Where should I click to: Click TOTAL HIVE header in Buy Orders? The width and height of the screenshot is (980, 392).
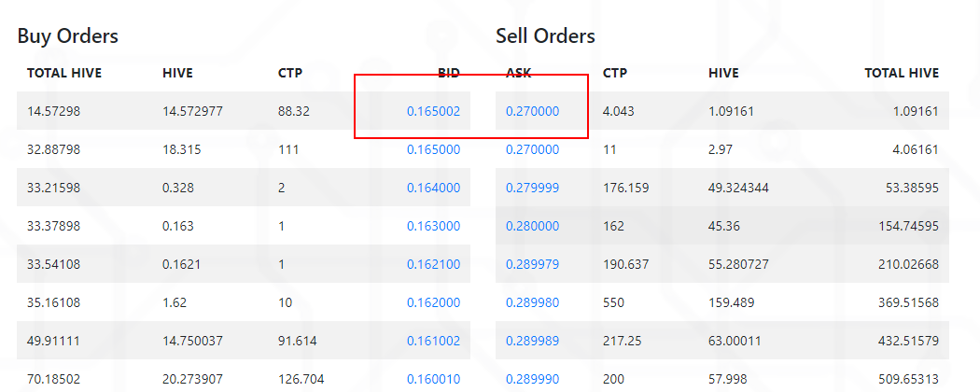click(64, 73)
